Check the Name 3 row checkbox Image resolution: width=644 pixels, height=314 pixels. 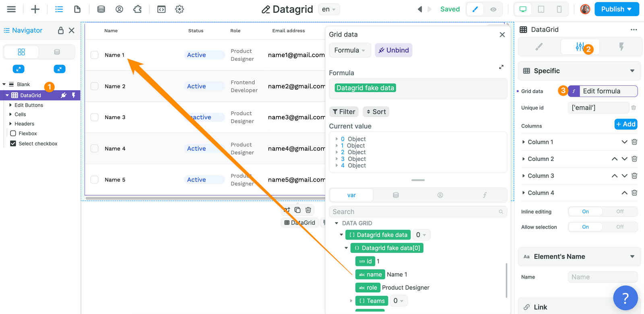coord(95,117)
